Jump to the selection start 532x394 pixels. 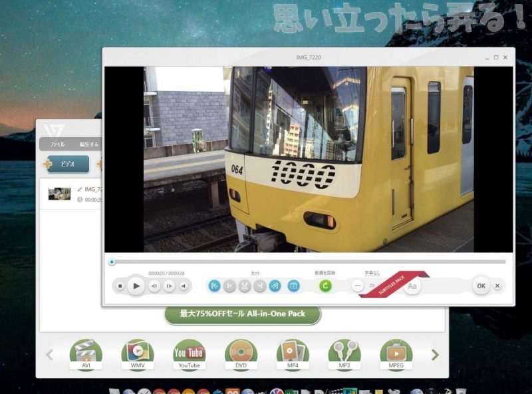(x=229, y=286)
